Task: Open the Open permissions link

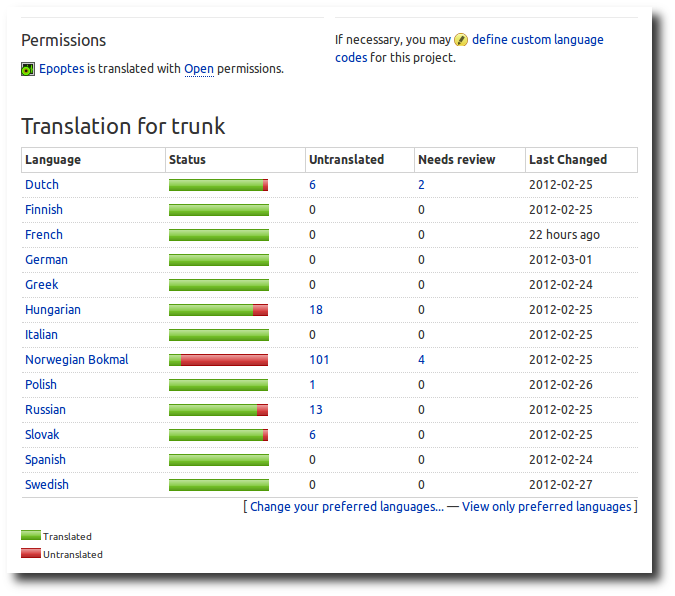Action: [x=199, y=69]
